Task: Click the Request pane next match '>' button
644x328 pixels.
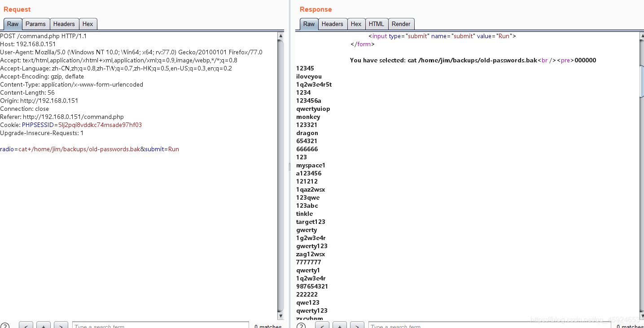Action: (x=61, y=325)
